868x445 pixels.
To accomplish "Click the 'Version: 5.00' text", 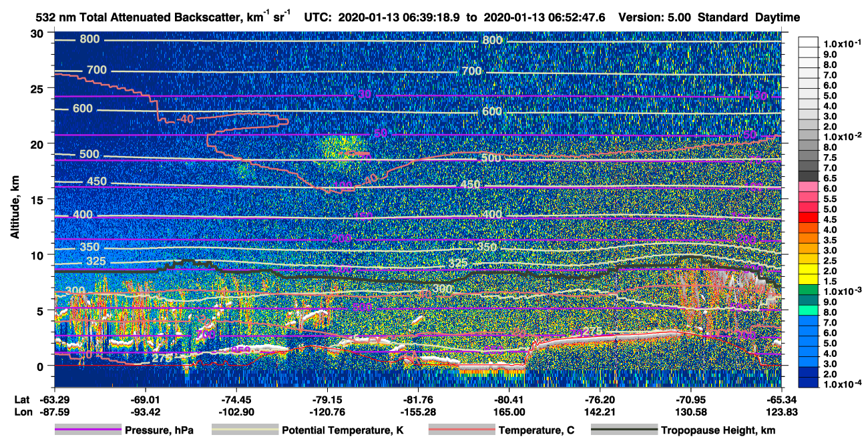I will point(655,18).
